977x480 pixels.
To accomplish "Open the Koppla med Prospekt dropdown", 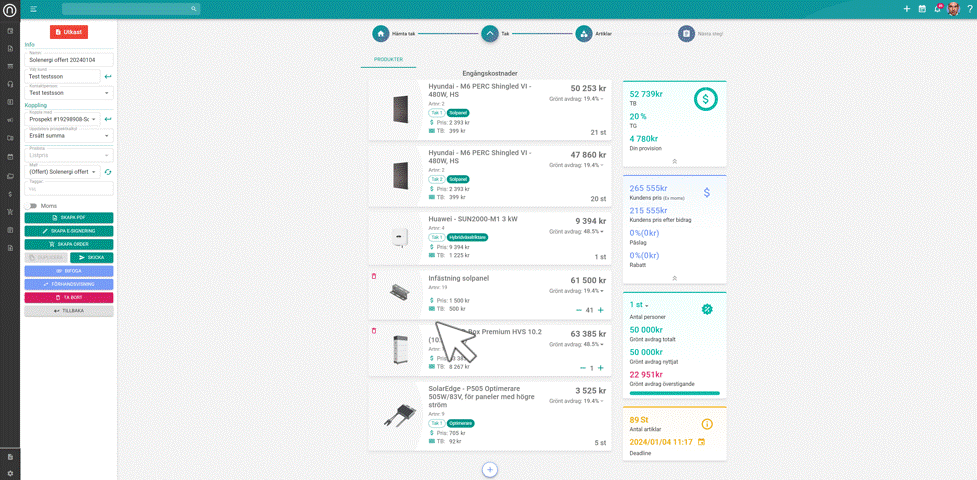I will tap(63, 118).
